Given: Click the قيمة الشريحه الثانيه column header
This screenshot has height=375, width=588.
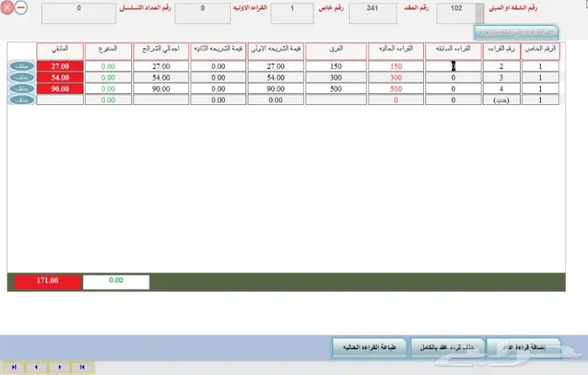Looking at the screenshot, I should (218, 51).
